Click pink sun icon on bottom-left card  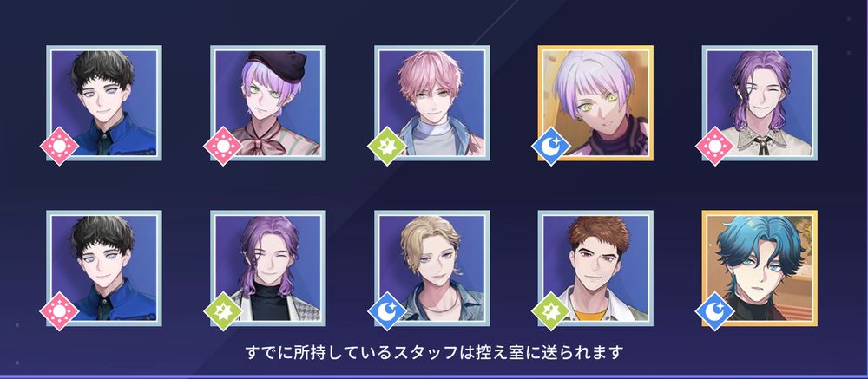click(59, 311)
